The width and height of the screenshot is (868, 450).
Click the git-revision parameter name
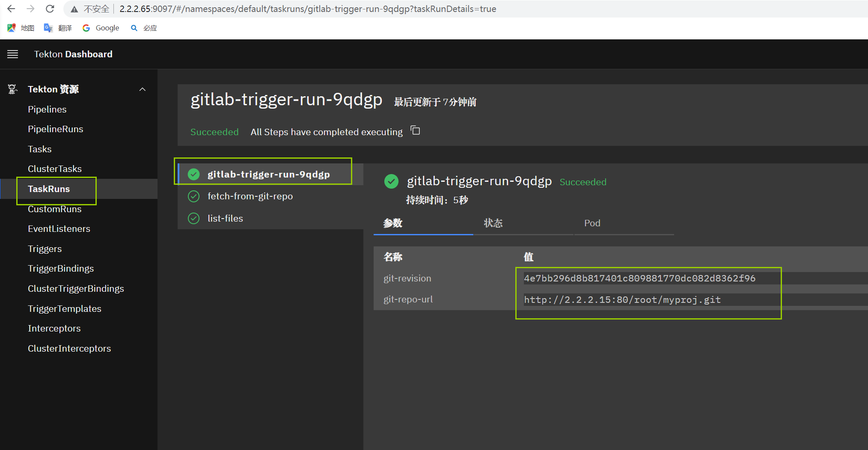[x=407, y=278]
